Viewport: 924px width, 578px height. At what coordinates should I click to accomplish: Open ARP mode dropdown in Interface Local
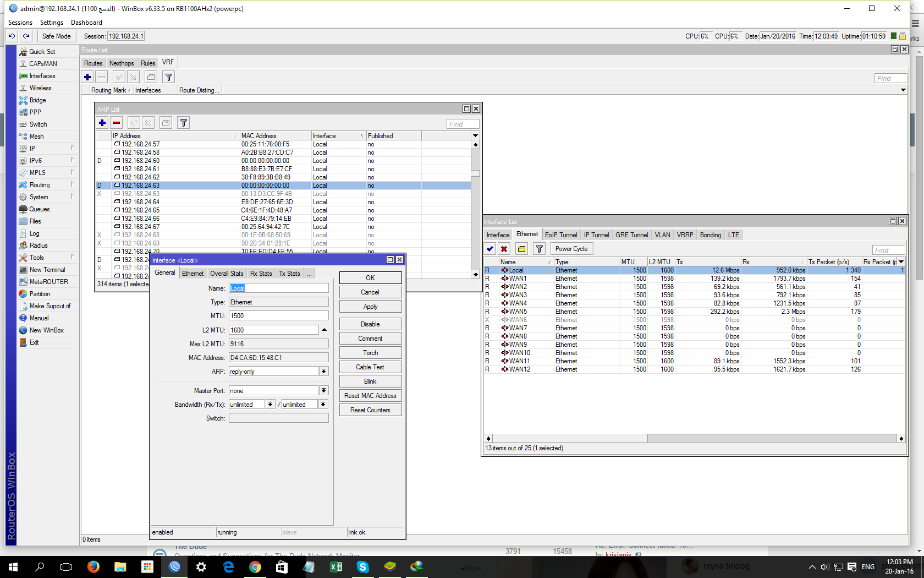point(324,372)
